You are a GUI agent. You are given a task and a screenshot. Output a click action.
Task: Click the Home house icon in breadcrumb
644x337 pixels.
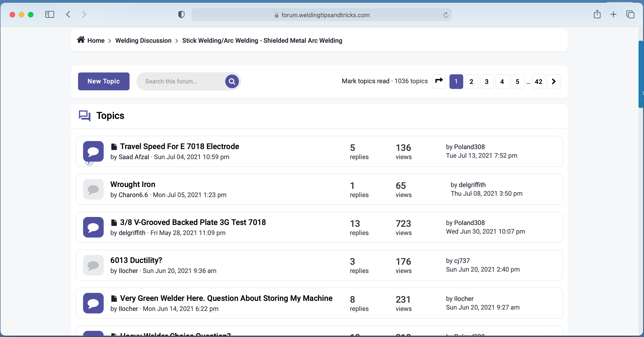tap(81, 40)
